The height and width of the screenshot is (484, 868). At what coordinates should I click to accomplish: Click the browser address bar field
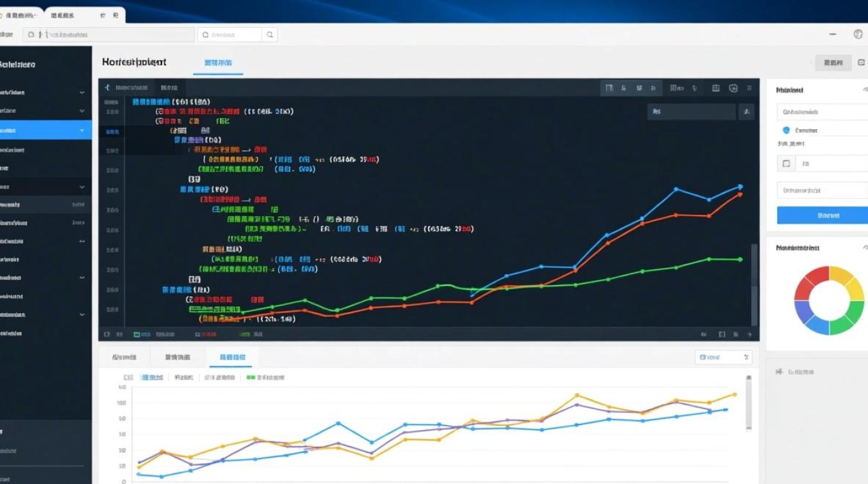(108, 35)
